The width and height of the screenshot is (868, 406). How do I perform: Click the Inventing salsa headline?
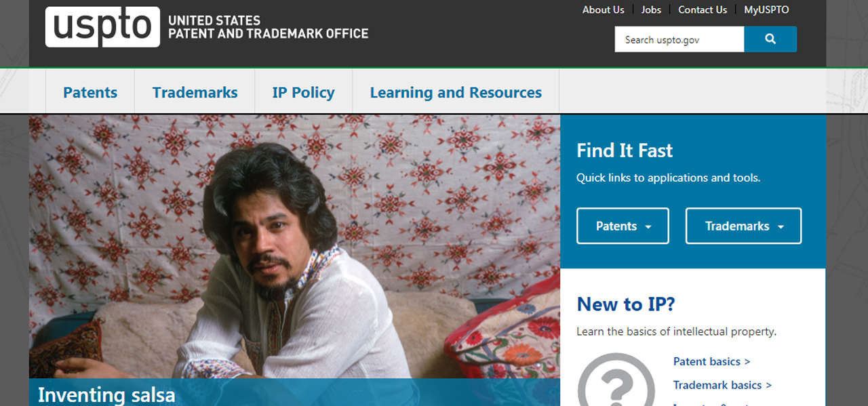pos(106,394)
